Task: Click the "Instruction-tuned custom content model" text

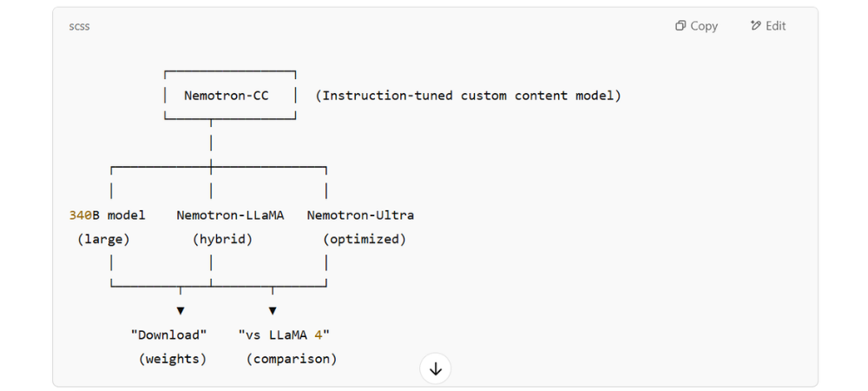Action: click(468, 96)
